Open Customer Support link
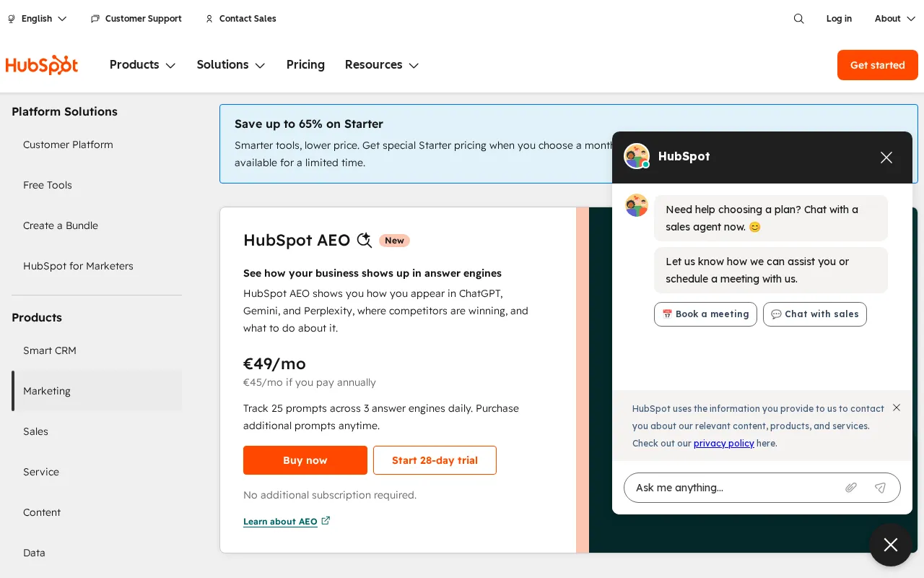Screen dimensions: 924x578 (136, 19)
